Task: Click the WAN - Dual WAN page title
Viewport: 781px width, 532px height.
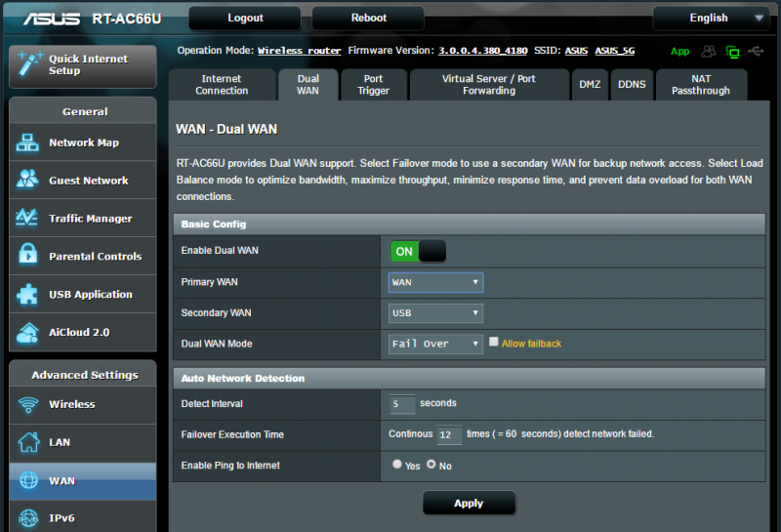Action: point(226,130)
